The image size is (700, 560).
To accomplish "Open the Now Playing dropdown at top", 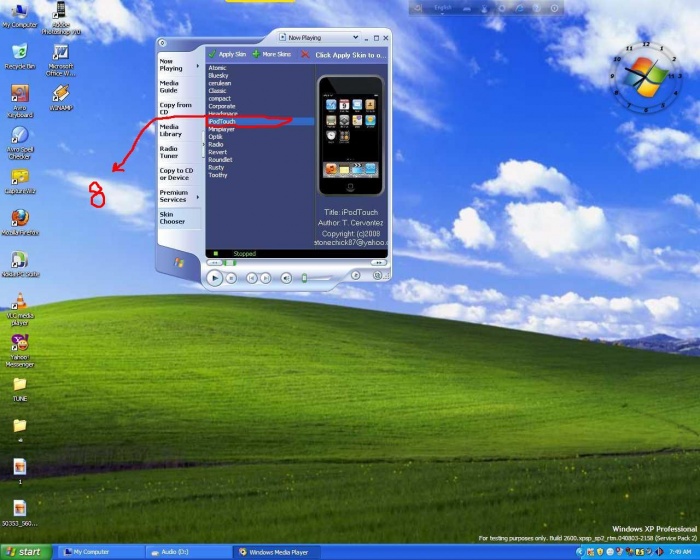I will click(355, 38).
